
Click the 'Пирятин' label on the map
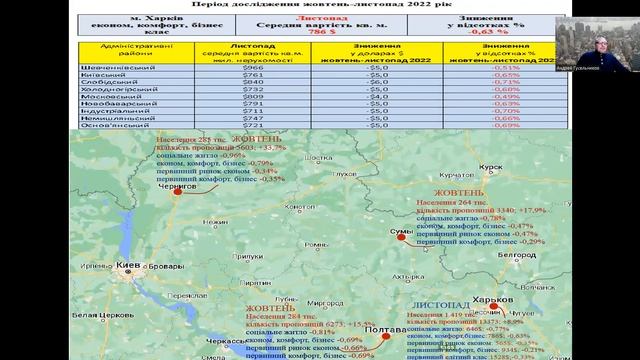(x=256, y=283)
